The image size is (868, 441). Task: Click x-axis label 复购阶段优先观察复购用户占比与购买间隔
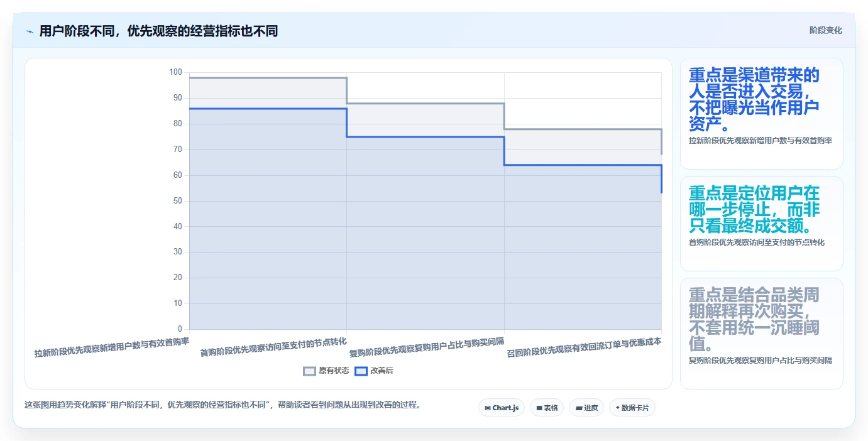(x=427, y=347)
